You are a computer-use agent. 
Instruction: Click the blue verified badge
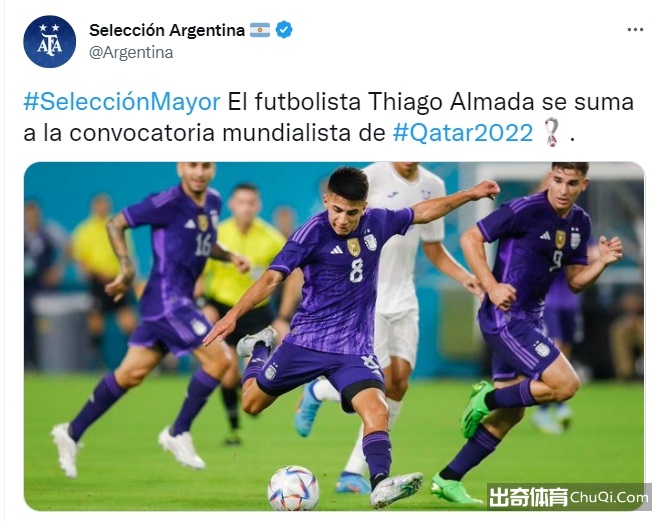tap(284, 30)
